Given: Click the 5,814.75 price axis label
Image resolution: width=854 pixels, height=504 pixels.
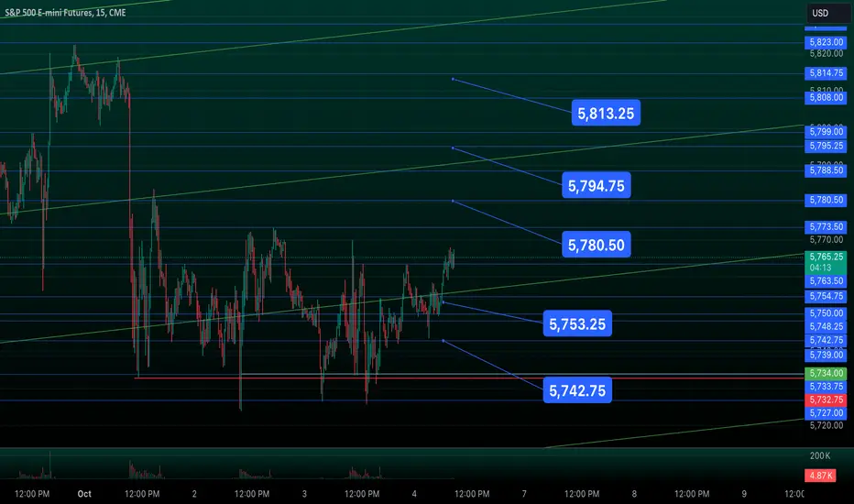Looking at the screenshot, I should (x=826, y=73).
